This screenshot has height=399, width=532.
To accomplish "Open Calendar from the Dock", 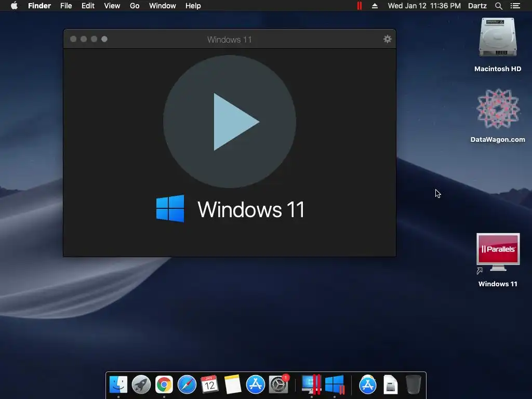I will (209, 385).
